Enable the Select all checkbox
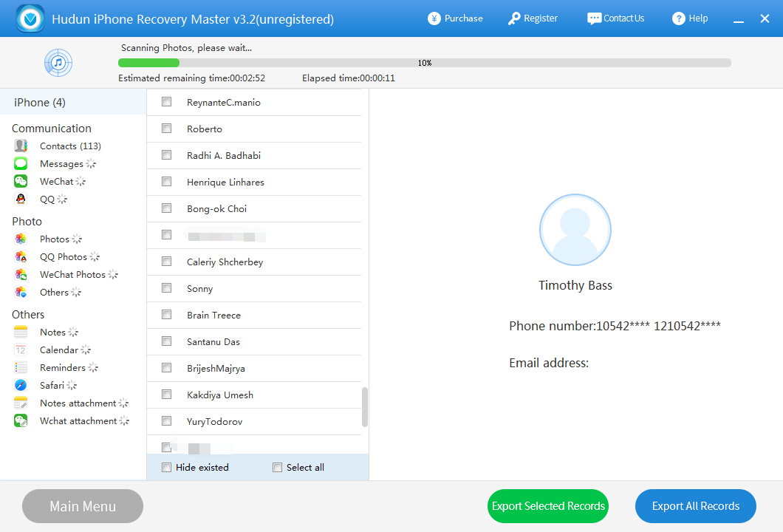This screenshot has width=783, height=532. [x=277, y=468]
